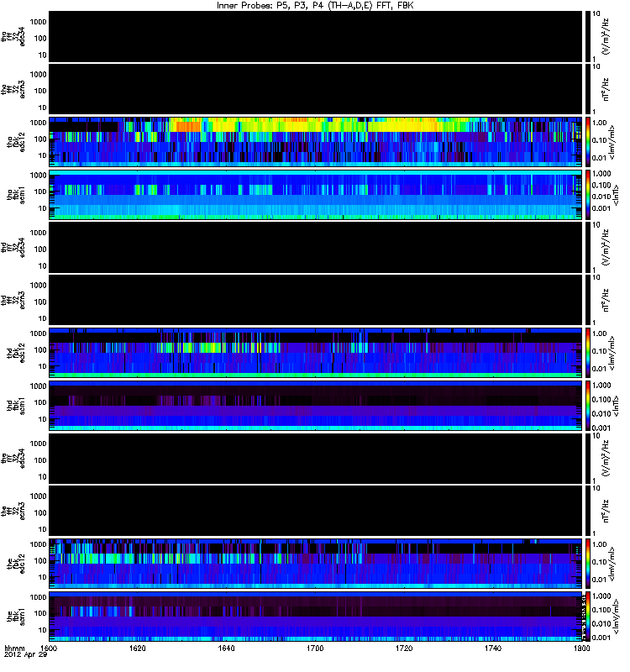Click the the fbk scm1 spectrogram panel
Screen dimensions: 630x672
[x=316, y=617]
